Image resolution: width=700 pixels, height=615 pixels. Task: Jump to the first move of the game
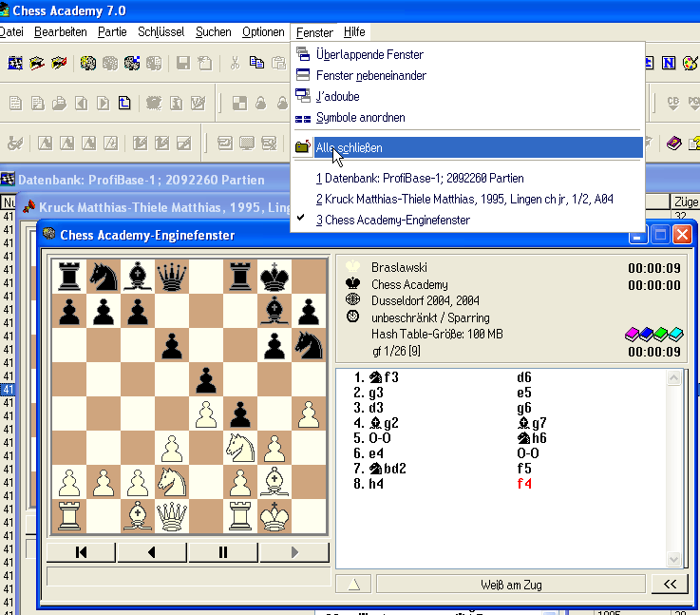82,552
